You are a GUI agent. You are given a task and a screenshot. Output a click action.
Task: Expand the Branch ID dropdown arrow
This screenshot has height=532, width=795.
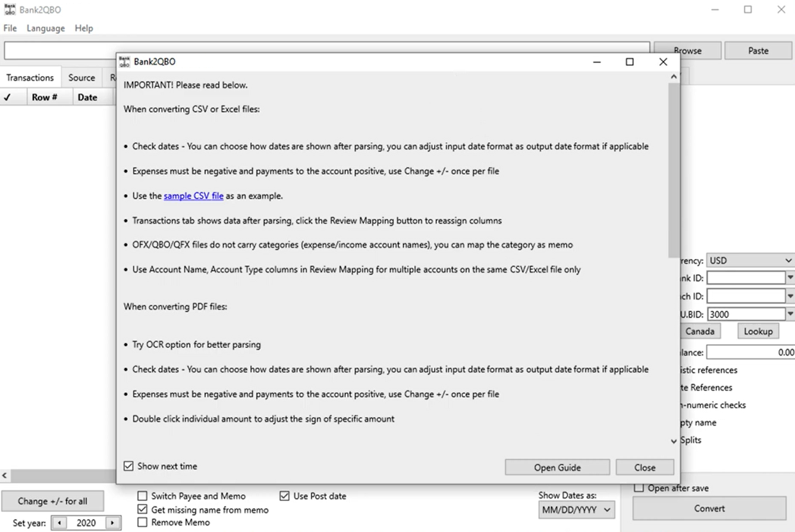790,296
